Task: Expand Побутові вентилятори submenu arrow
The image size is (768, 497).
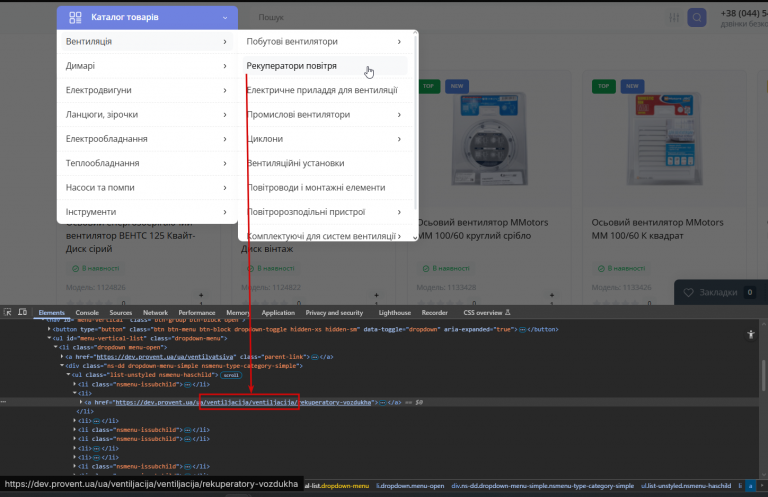Action: (x=399, y=42)
